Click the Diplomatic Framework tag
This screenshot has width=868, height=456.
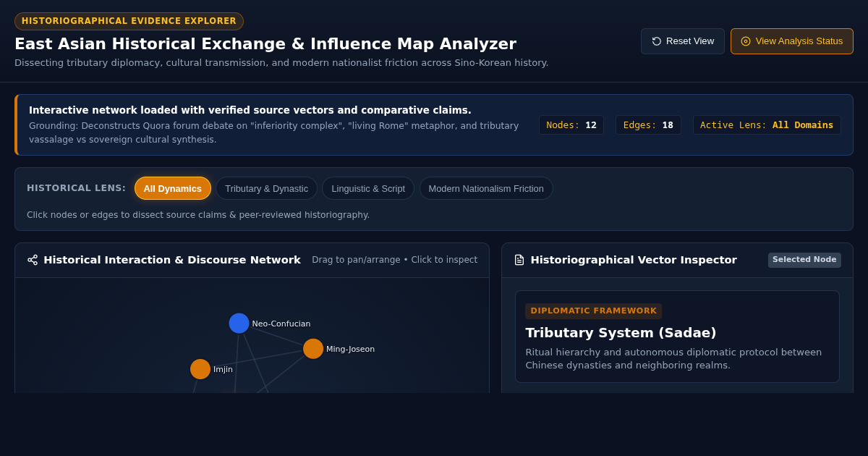[x=593, y=311]
